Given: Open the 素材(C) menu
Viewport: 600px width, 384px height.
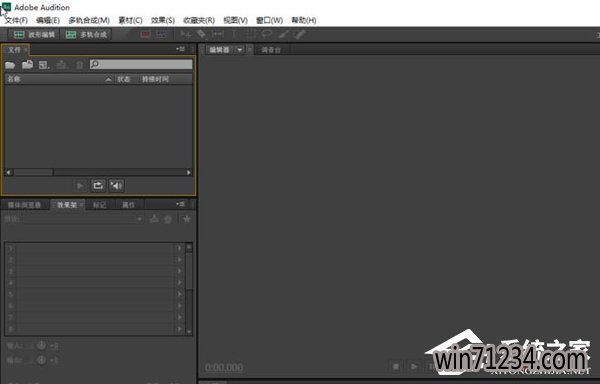Looking at the screenshot, I should coord(130,20).
